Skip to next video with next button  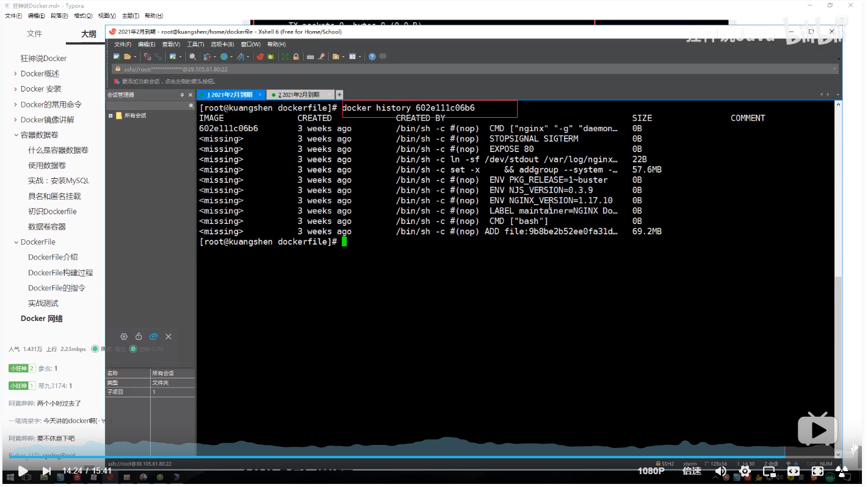46,471
